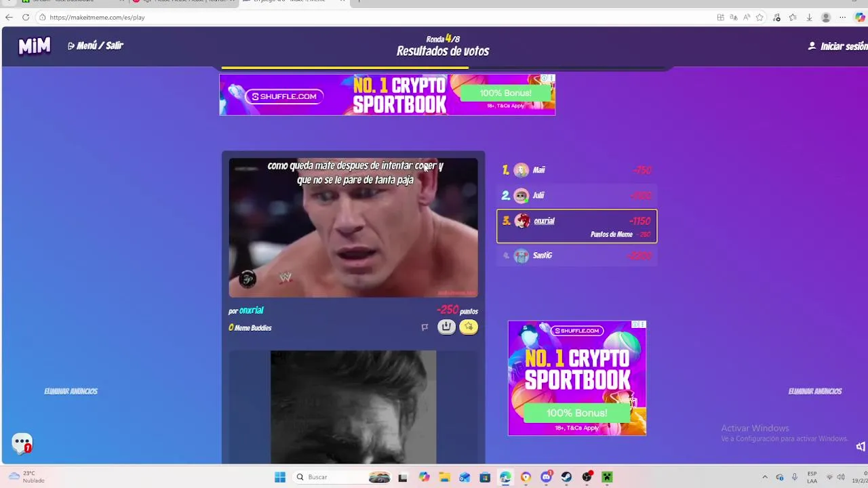This screenshot has width=868, height=488.
Task: Open Copilot app from taskbar
Action: [424, 477]
